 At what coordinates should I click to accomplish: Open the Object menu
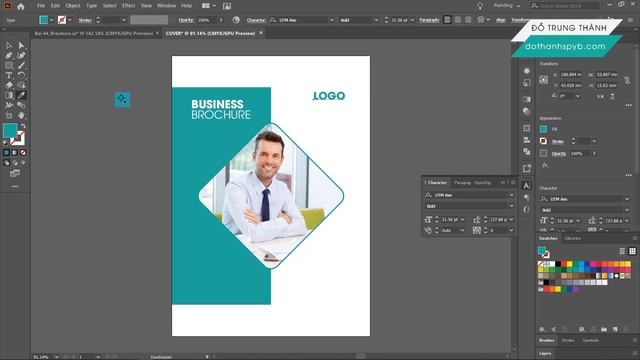tap(73, 6)
